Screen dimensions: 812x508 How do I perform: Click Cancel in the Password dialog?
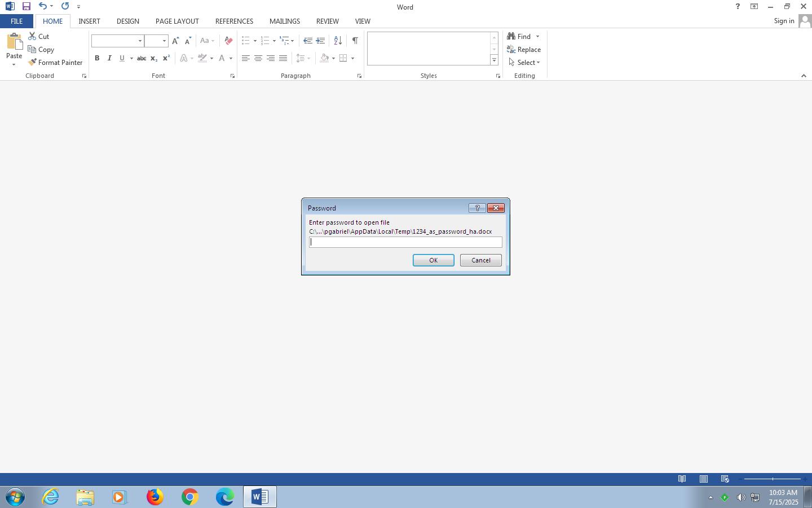(x=480, y=260)
